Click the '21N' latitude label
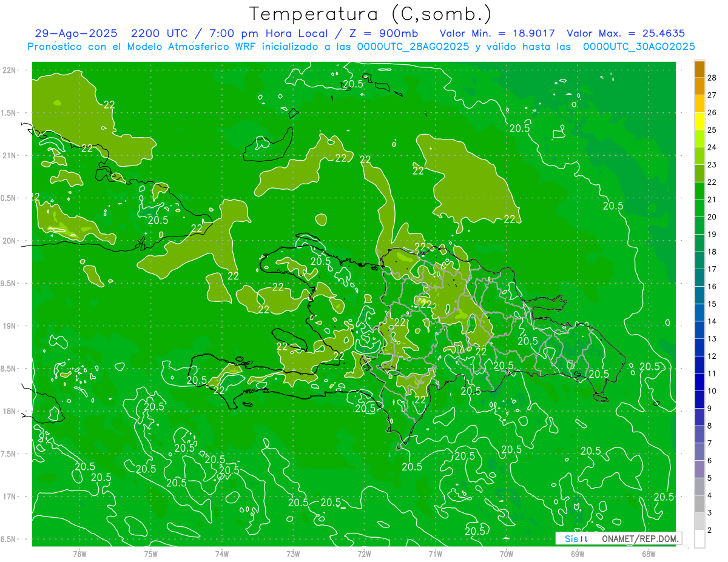Viewport: 728px width, 562px height. click(9, 155)
